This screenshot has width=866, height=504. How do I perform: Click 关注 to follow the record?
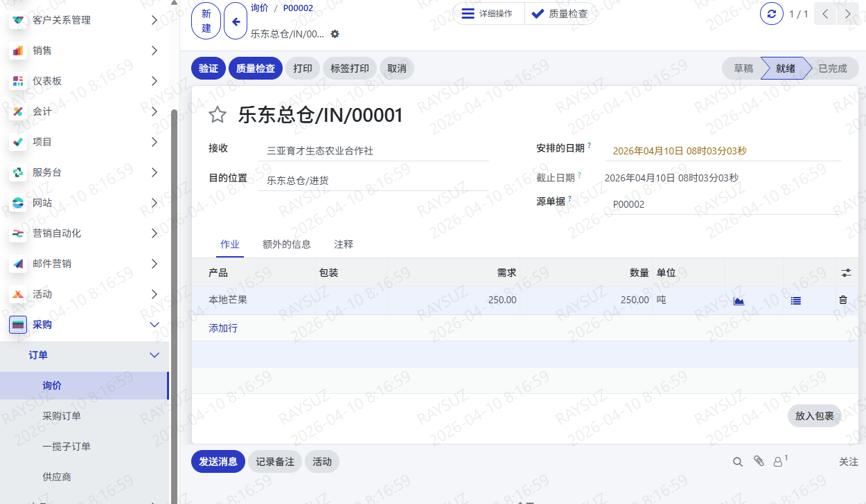pos(849,462)
